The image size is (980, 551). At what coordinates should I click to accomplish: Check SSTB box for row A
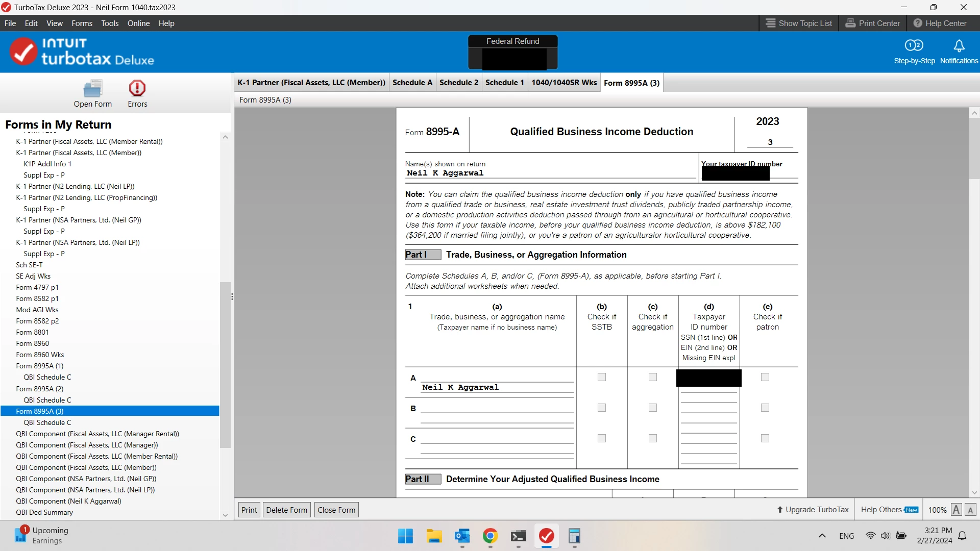pyautogui.click(x=602, y=377)
